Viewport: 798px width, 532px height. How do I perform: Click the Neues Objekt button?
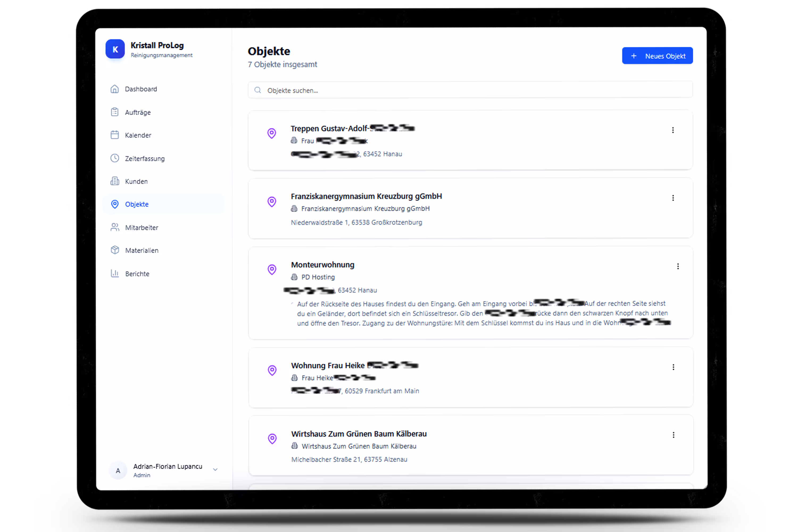click(x=657, y=56)
